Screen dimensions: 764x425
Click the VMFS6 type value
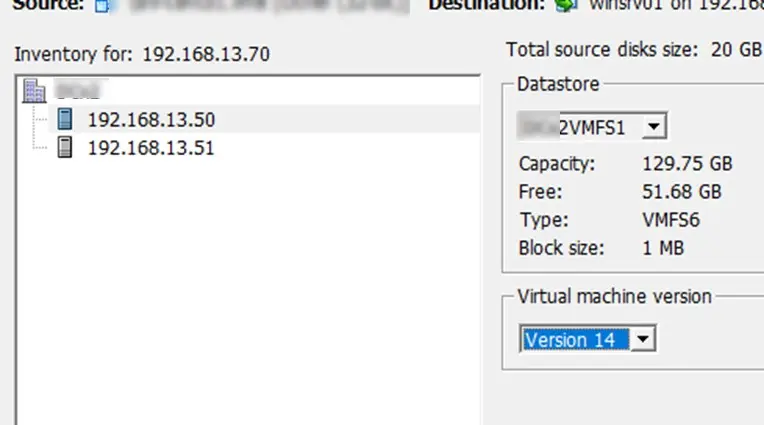[671, 220]
